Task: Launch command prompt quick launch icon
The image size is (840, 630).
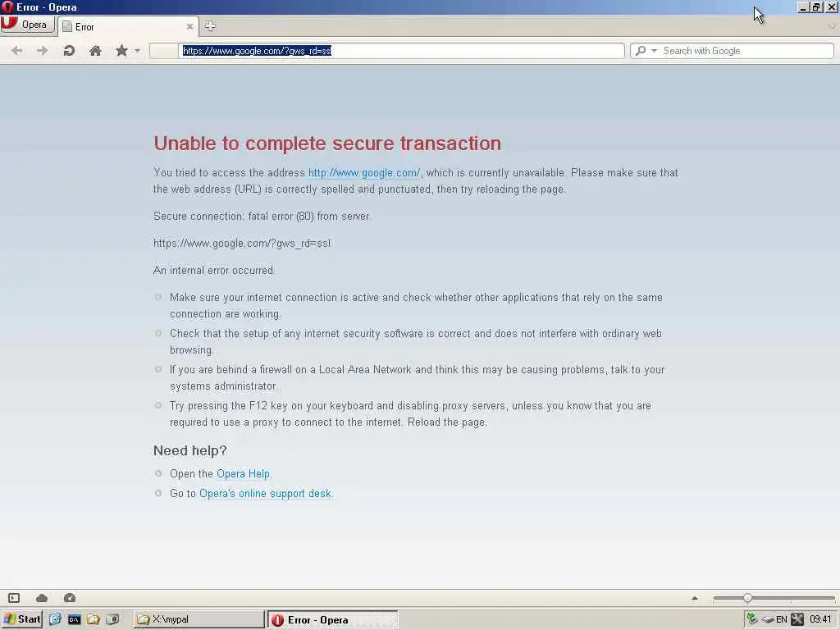Action: pyautogui.click(x=74, y=619)
